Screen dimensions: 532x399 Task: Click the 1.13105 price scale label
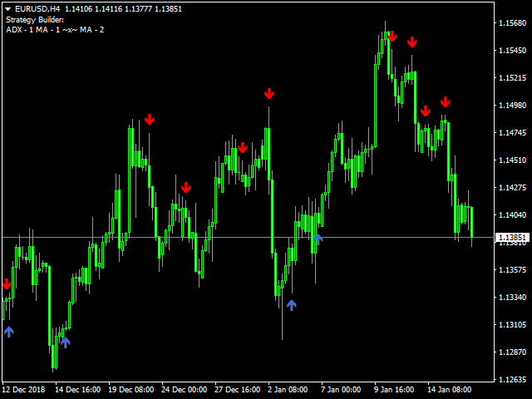(512, 325)
